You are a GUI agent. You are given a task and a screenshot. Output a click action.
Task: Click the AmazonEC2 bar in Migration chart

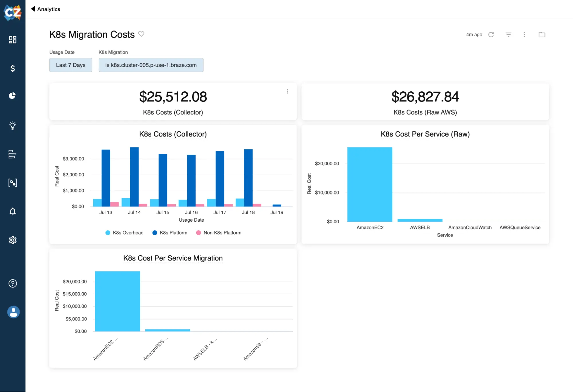(x=118, y=301)
